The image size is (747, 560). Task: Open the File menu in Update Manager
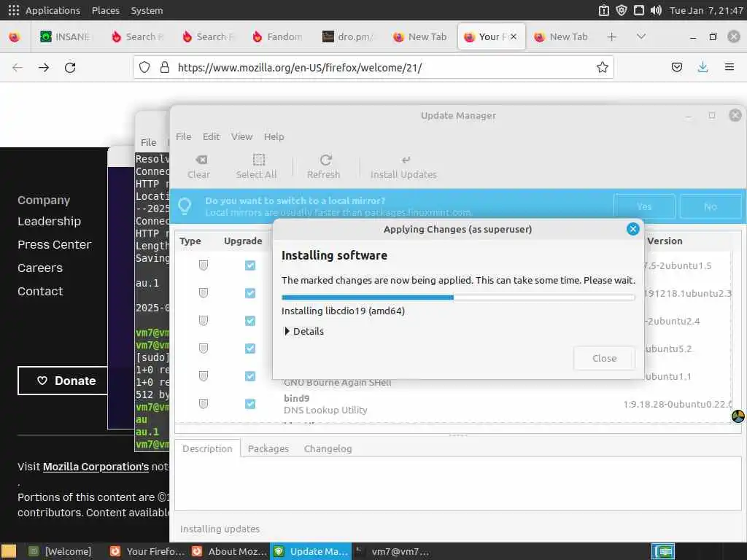(x=183, y=136)
